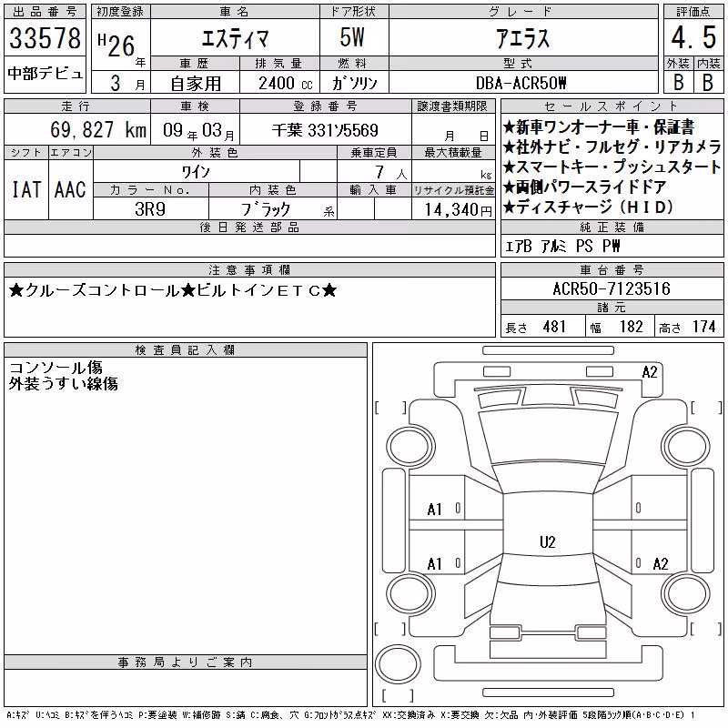Click the recycle deposit 14,340円

[x=459, y=210]
